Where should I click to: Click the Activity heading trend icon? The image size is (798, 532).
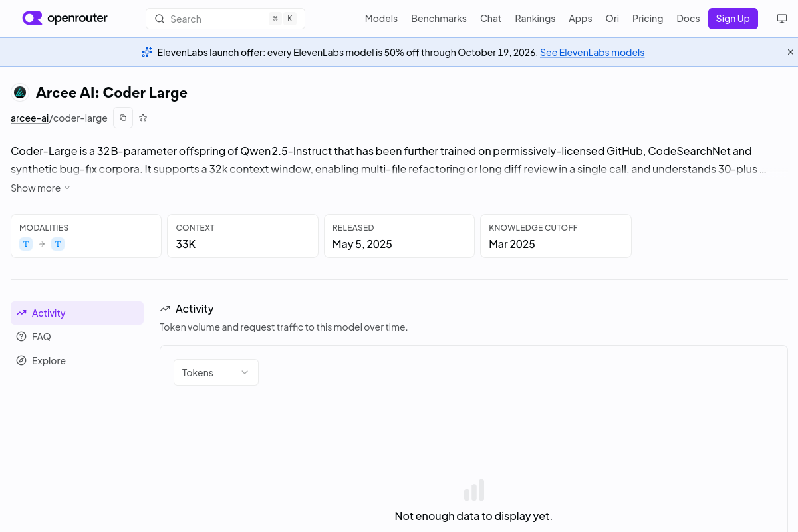pyautogui.click(x=165, y=309)
